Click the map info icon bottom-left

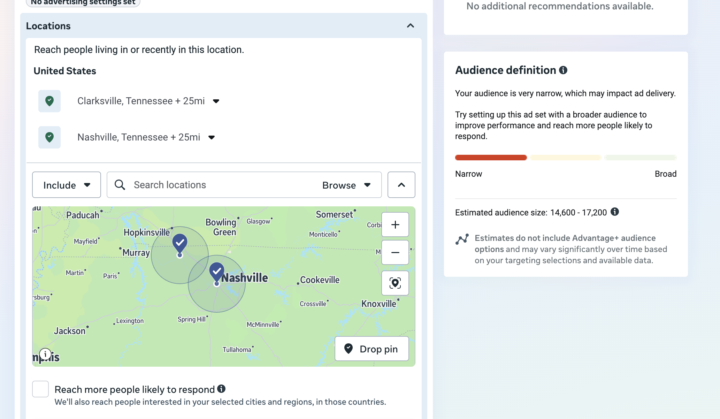pyautogui.click(x=45, y=354)
